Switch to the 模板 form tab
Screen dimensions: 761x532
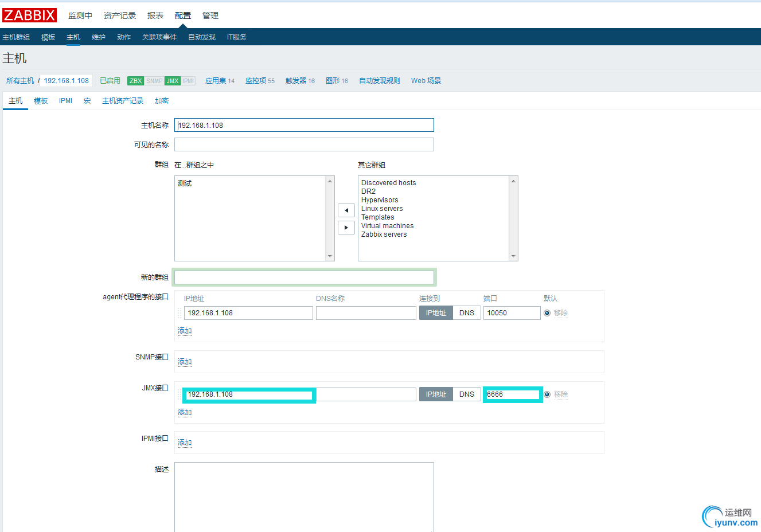click(41, 101)
